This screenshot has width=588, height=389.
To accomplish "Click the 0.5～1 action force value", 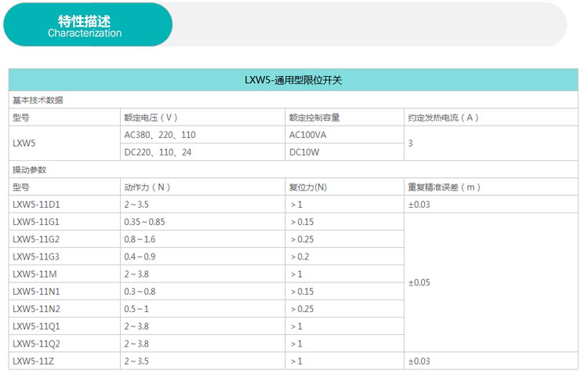I will coord(136,309).
